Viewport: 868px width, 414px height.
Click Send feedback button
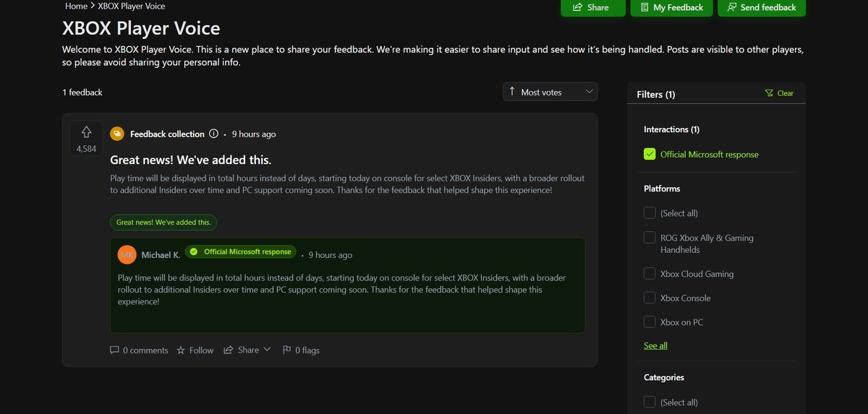coord(762,7)
